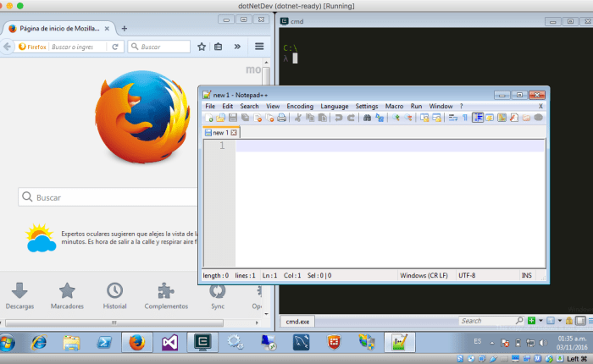Click the Firefox bookmark star icon
Viewport: 593px width, 364px height.
click(x=202, y=47)
